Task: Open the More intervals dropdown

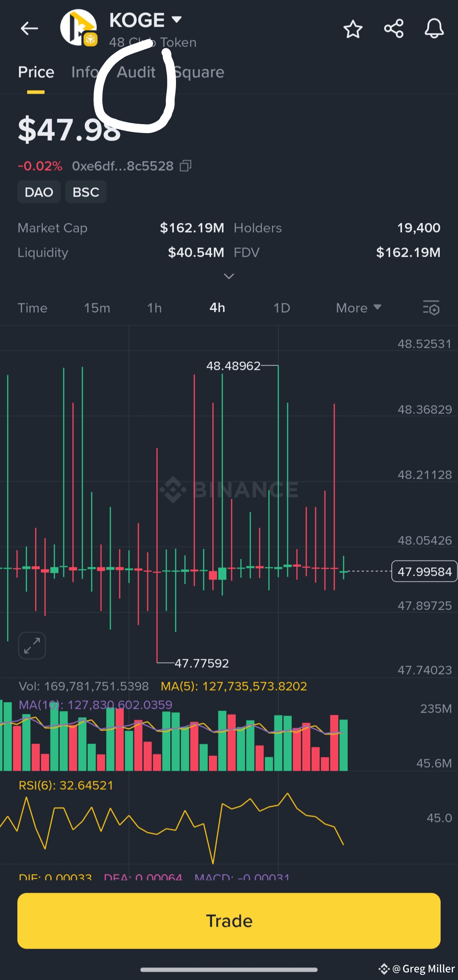Action: (x=359, y=308)
